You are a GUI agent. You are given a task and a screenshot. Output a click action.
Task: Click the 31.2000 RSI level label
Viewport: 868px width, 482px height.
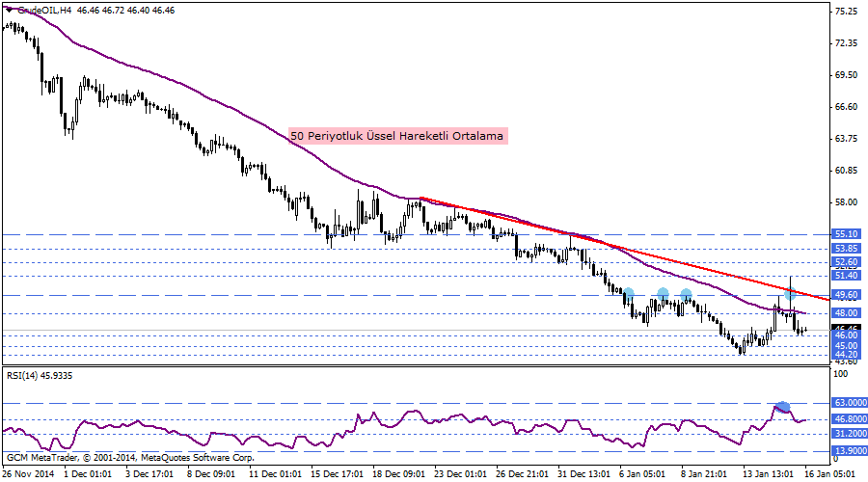850,434
